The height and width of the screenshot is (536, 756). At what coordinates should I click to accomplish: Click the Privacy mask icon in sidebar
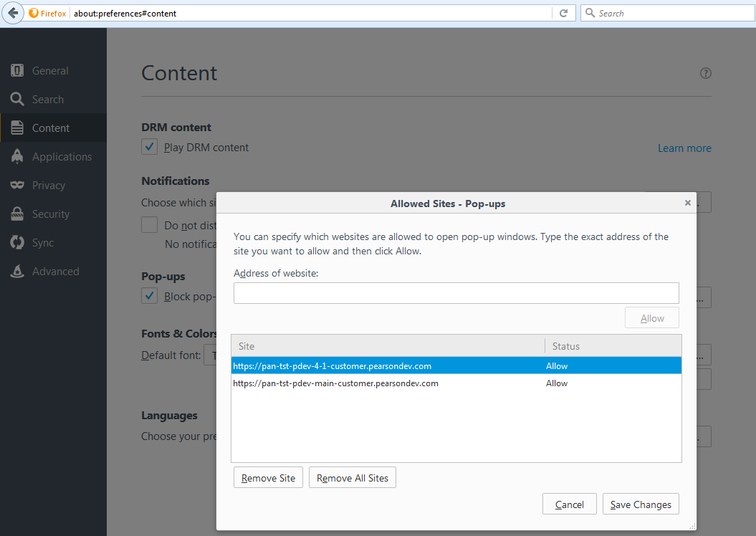click(17, 186)
